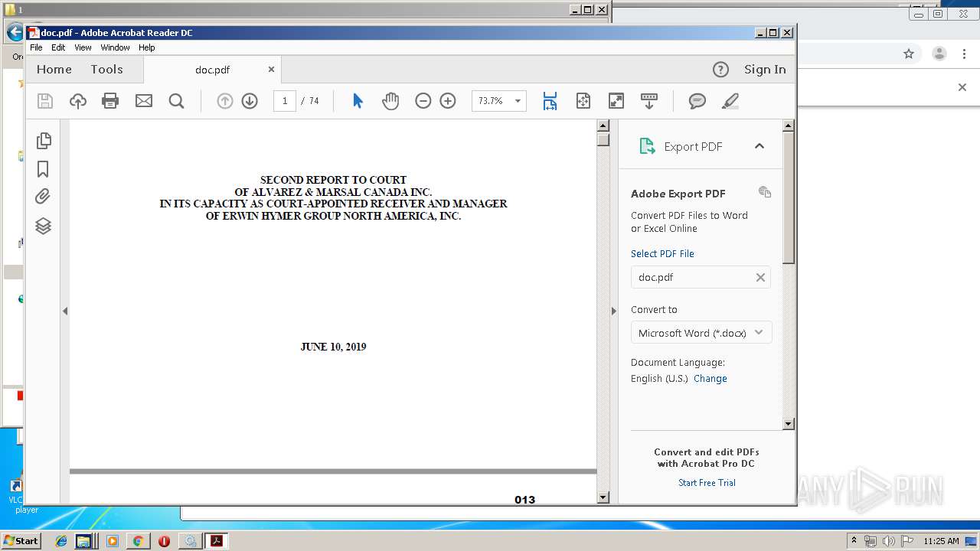Click the back arrow in the background window
Viewport: 980px width, 551px height.
[x=14, y=32]
